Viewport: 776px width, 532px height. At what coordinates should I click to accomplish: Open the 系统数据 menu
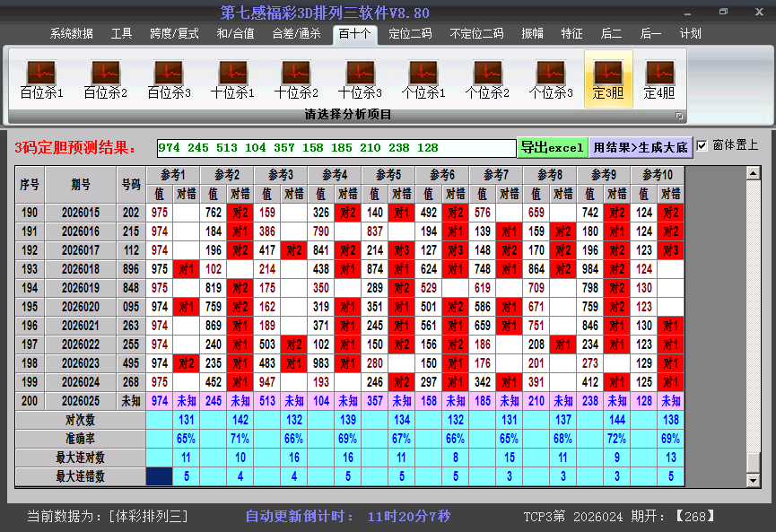click(72, 34)
